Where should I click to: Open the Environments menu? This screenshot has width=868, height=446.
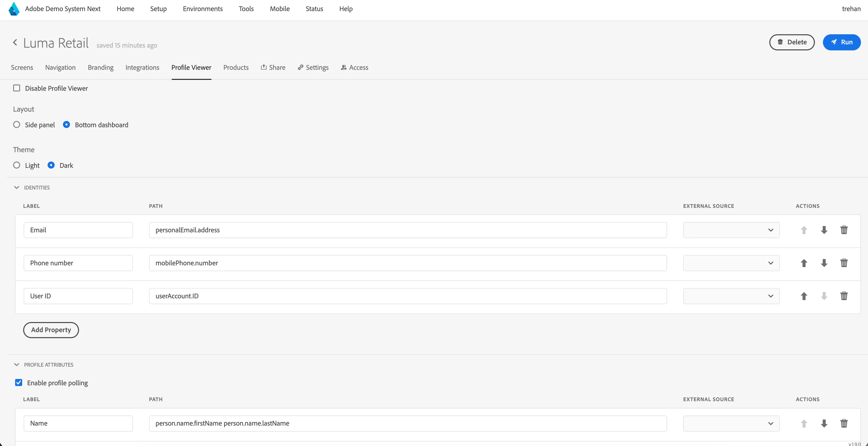coord(202,9)
